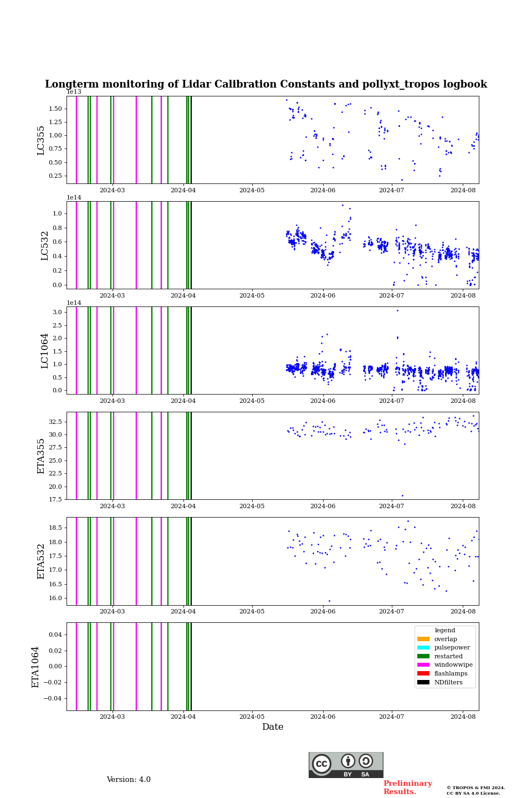This screenshot has width=532, height=798.
Task: Click the orange overlap legend swatch
Action: [423, 639]
